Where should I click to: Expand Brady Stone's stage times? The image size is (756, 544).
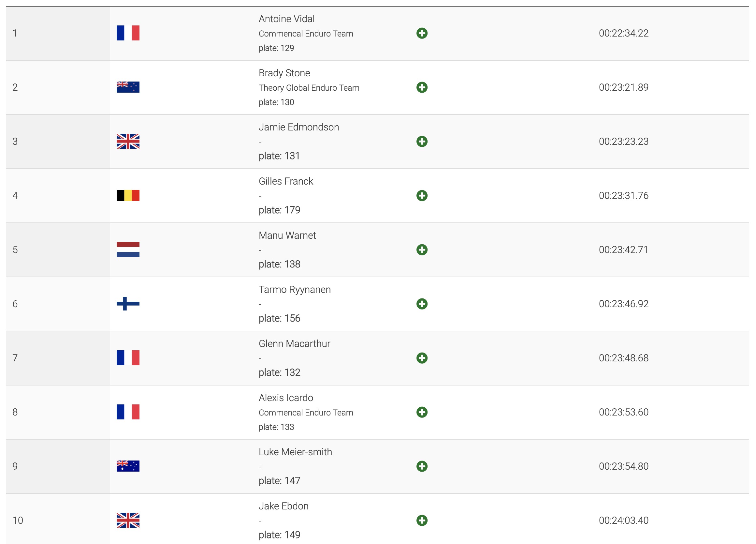pyautogui.click(x=422, y=87)
